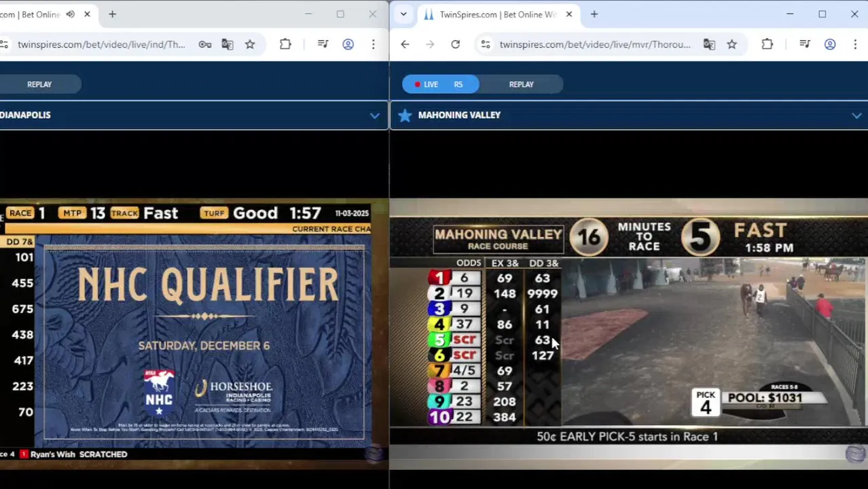Expand the Mahoning Valley track dropdown chevron
This screenshot has width=868, height=489.
click(856, 115)
